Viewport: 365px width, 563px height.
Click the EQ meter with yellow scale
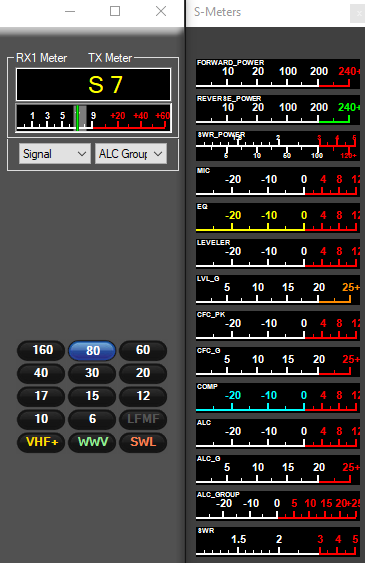(x=278, y=218)
